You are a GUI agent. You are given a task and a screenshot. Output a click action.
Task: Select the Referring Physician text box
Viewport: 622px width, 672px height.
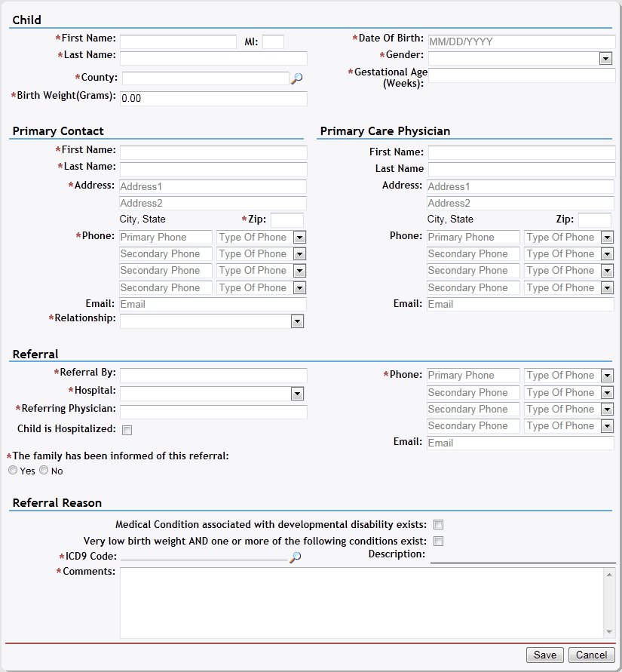click(x=213, y=412)
